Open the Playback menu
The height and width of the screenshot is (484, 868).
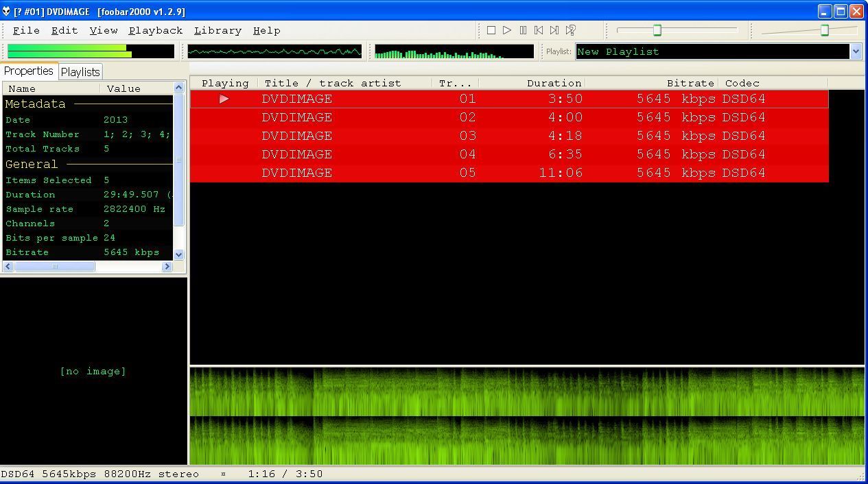point(156,30)
